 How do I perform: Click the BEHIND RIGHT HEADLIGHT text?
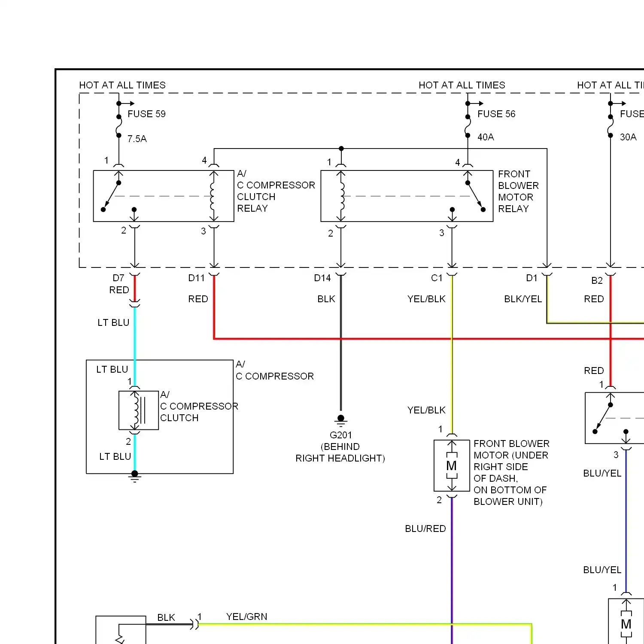[340, 453]
